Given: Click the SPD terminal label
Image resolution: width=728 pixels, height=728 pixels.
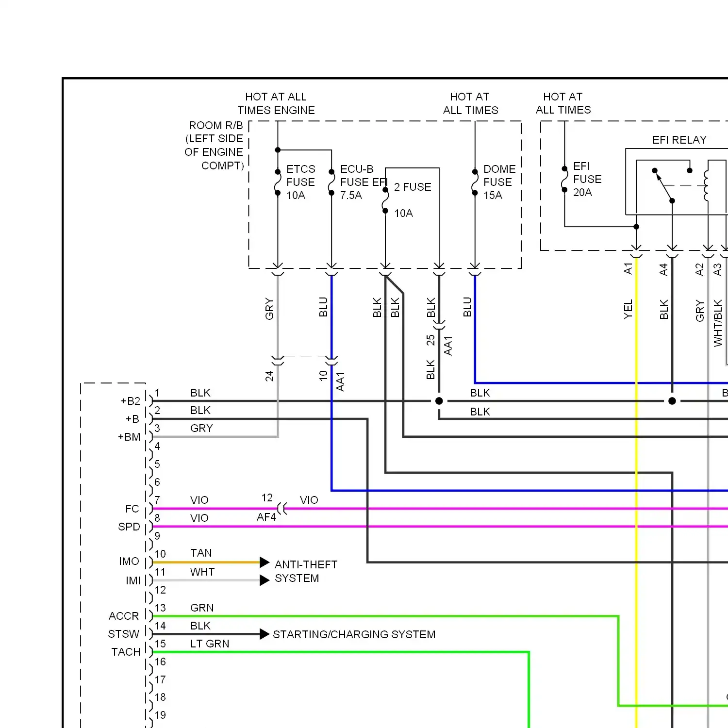Looking at the screenshot, I should (x=129, y=527).
